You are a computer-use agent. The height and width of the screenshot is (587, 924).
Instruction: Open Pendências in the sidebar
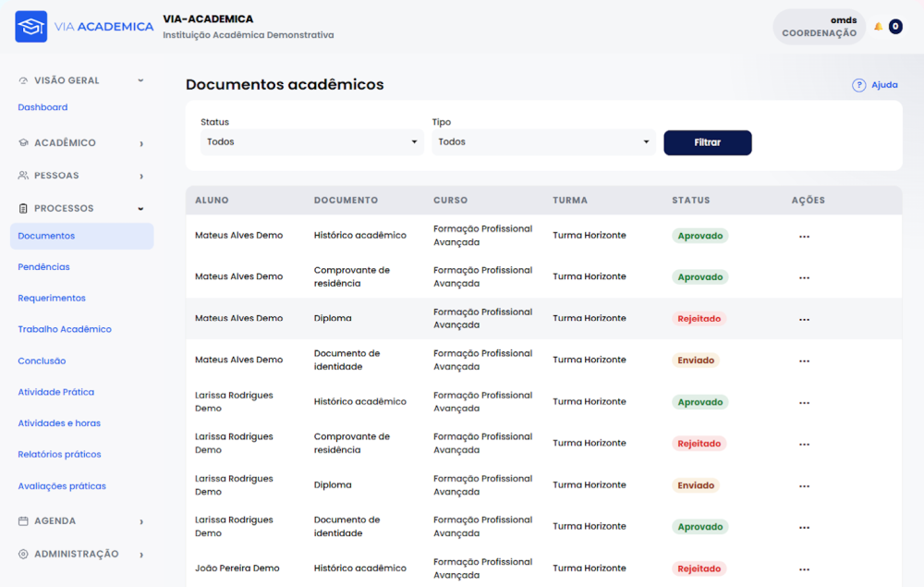tap(43, 267)
